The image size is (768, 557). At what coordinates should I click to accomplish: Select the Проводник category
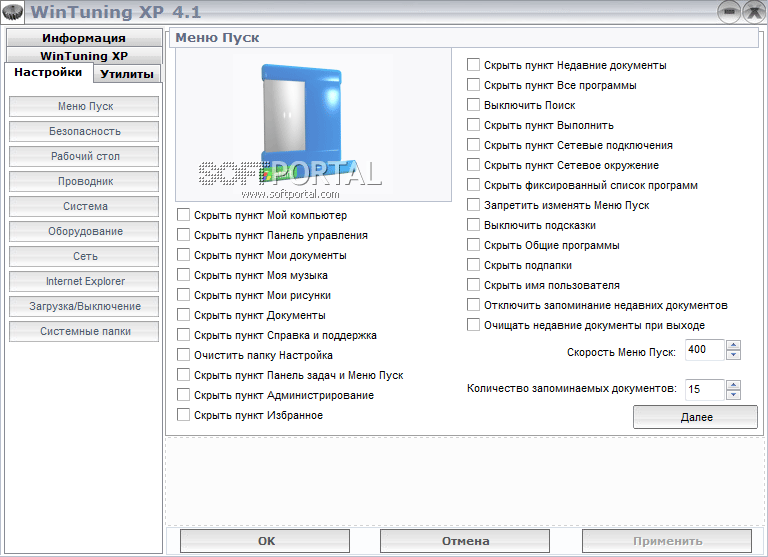click(x=84, y=181)
